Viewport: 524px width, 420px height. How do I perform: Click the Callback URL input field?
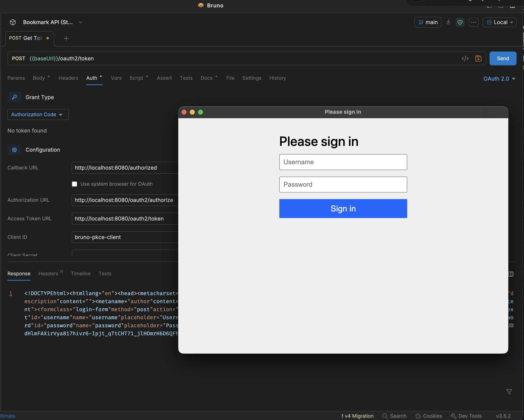point(125,168)
